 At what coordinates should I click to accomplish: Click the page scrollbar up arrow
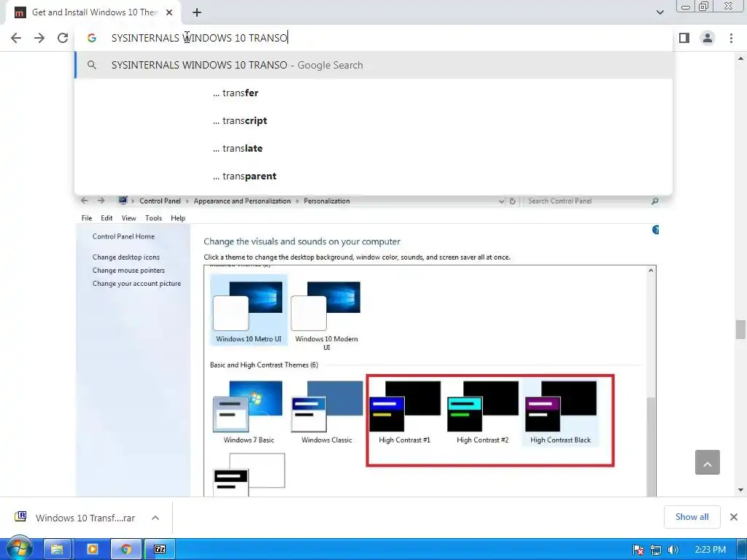740,58
